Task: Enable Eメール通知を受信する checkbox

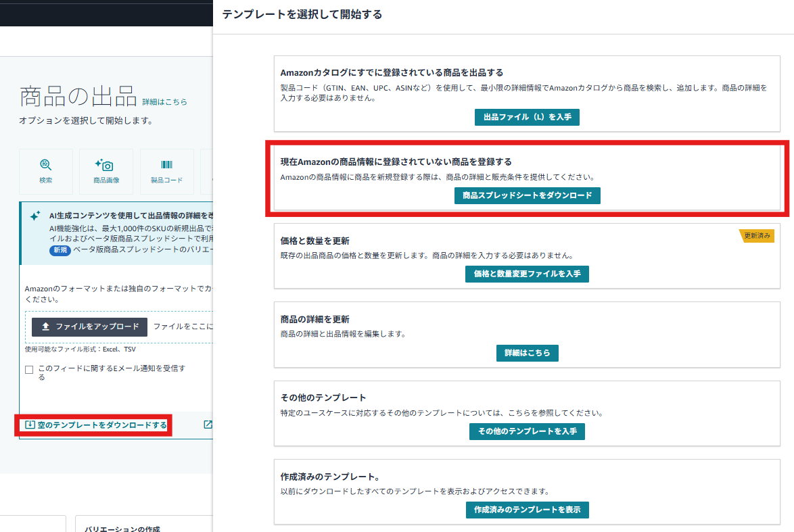Action: click(x=29, y=370)
